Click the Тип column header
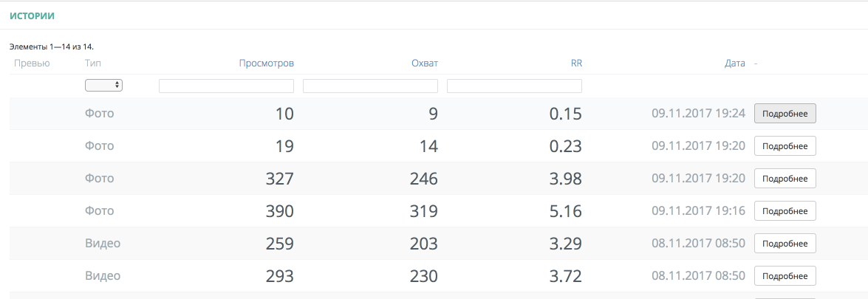The height and width of the screenshot is (299, 868). [x=92, y=63]
